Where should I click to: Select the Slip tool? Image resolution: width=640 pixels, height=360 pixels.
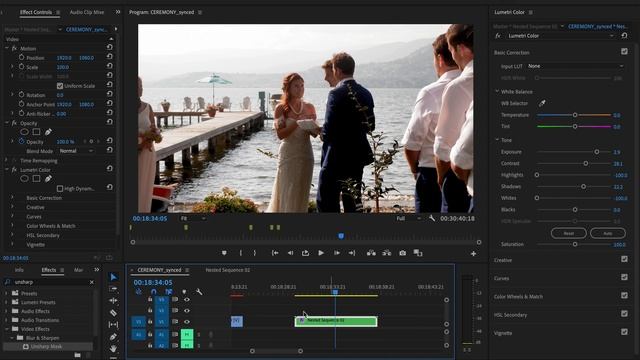(113, 324)
